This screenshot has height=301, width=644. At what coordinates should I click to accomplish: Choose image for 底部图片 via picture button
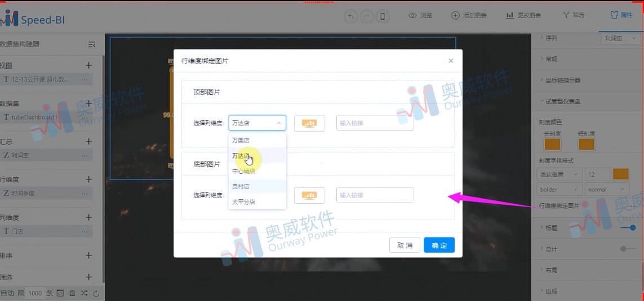(x=309, y=195)
